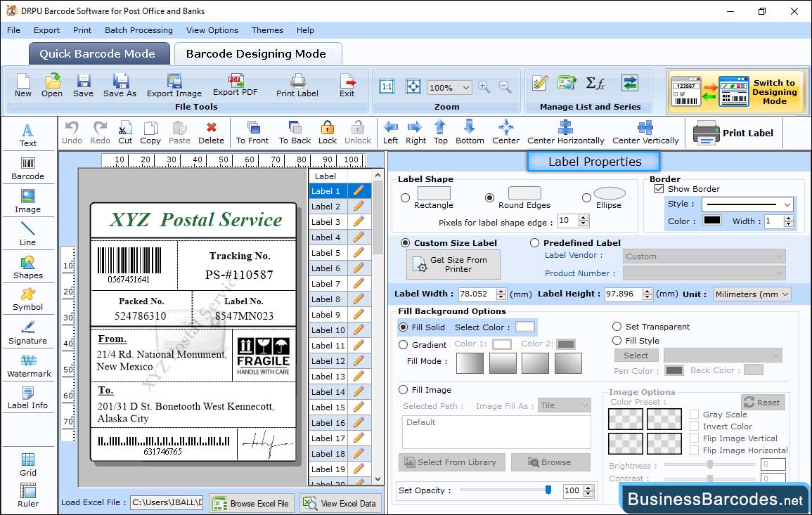Click View Excel Data button
This screenshot has height=515, width=812.
pos(340,503)
